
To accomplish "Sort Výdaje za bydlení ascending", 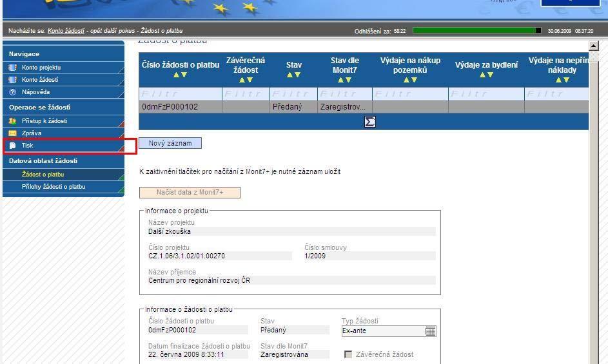I will coord(482,75).
